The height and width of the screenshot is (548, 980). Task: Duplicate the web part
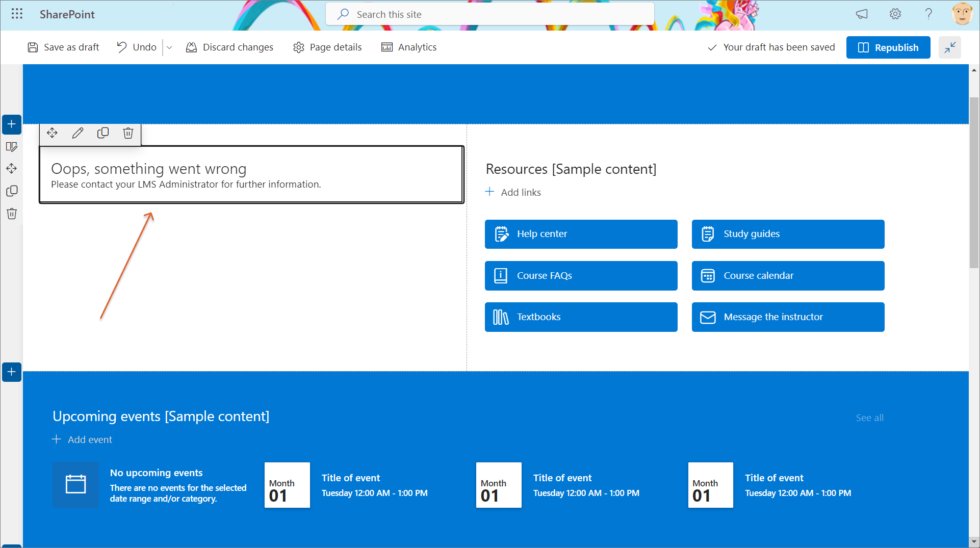[x=103, y=133]
